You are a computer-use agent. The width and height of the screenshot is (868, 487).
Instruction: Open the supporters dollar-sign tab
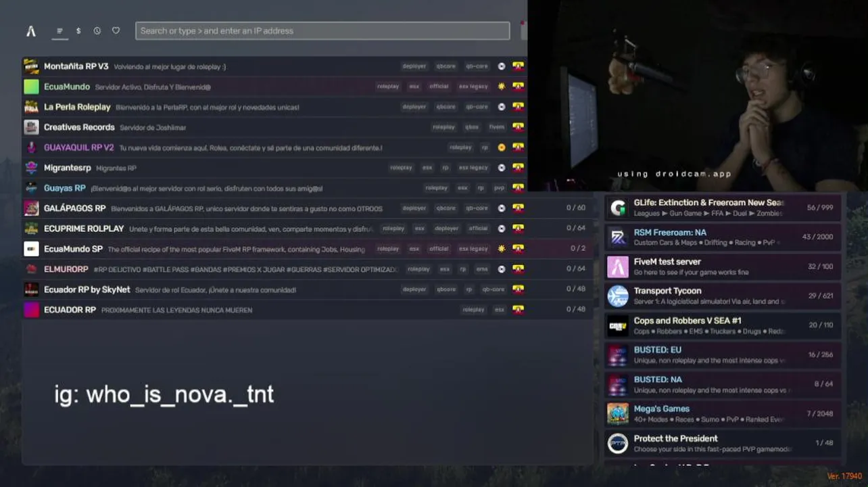(x=78, y=31)
